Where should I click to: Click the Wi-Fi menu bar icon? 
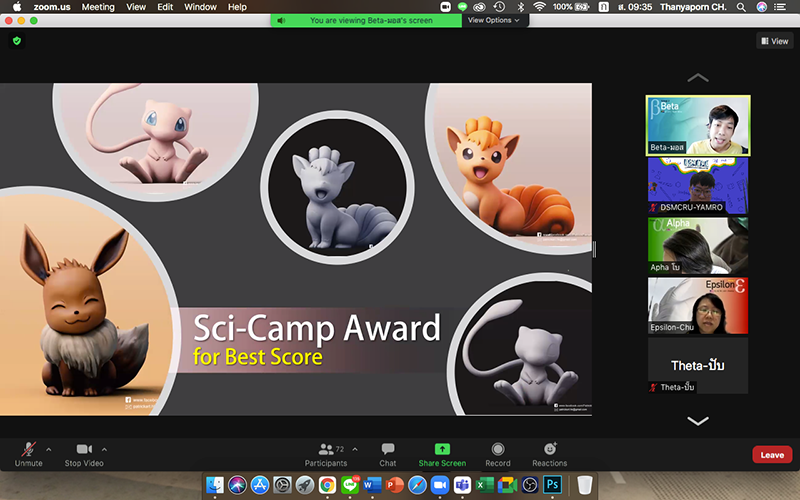point(539,7)
